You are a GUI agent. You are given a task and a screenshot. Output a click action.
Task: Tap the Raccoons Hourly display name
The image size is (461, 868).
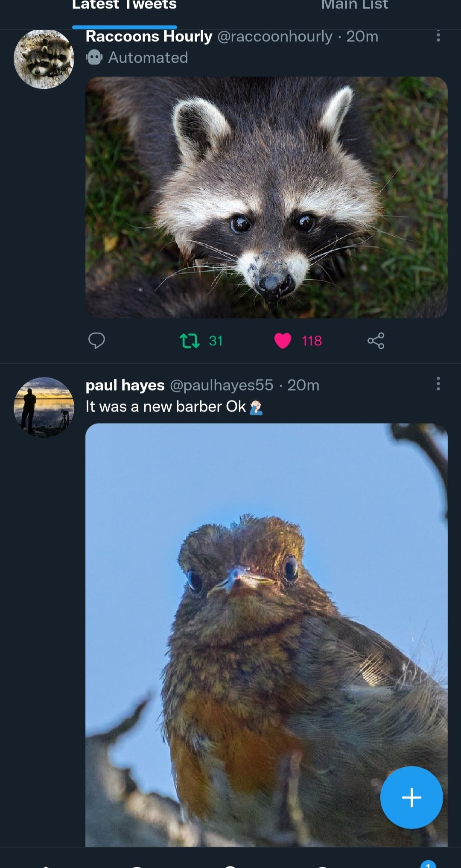click(x=149, y=37)
